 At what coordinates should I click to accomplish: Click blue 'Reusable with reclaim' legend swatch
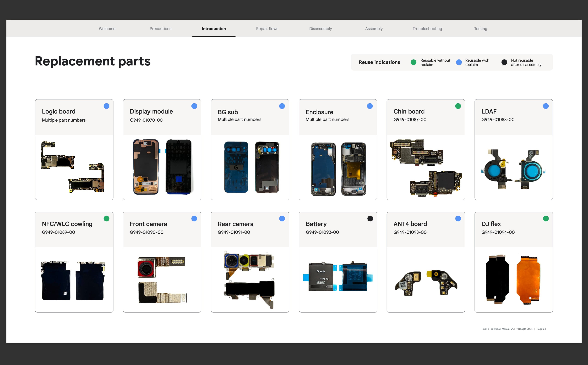[459, 62]
